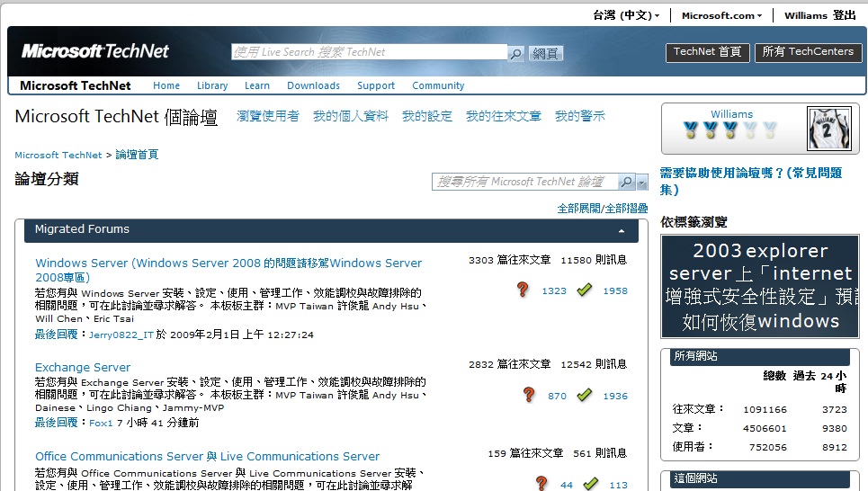The width and height of the screenshot is (868, 491).
Task: Open the 我的設定 link
Action: (x=426, y=116)
